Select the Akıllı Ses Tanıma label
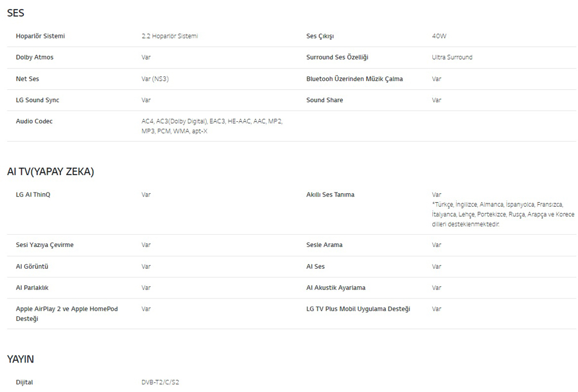Viewport: 578px width, 392px height. [x=330, y=194]
